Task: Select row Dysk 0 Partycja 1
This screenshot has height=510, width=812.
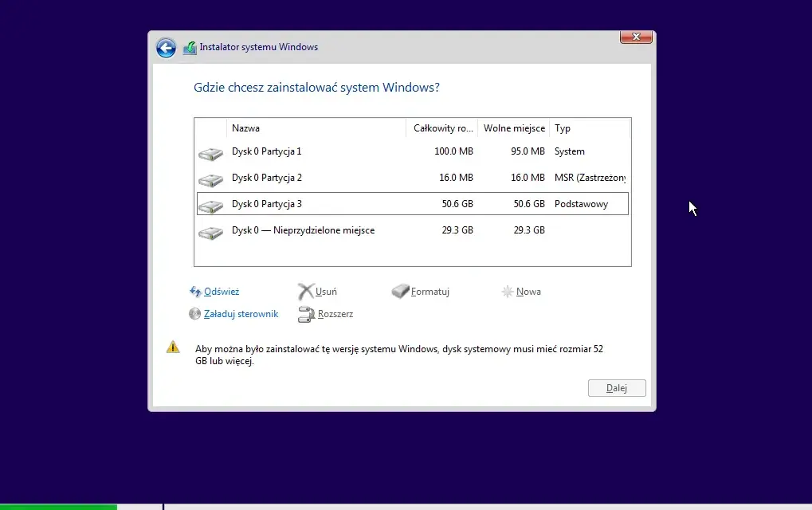Action: [413, 151]
